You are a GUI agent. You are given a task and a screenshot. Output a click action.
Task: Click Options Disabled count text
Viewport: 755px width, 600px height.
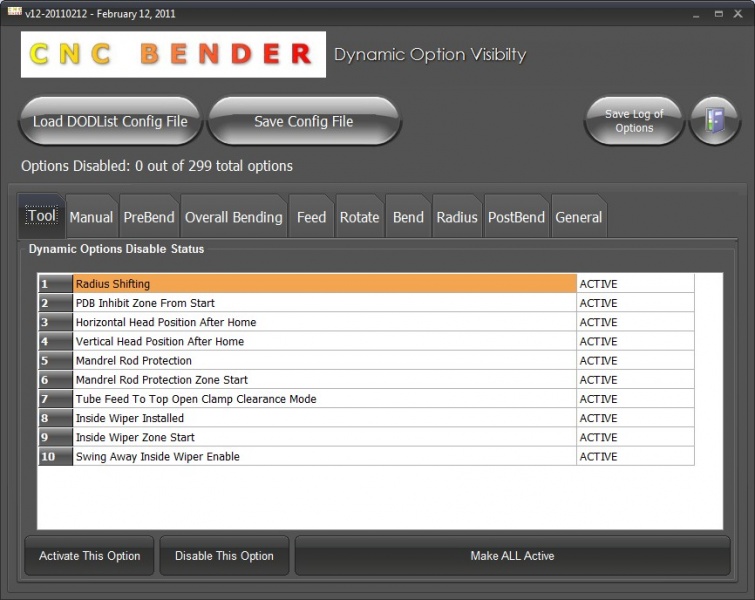(x=157, y=166)
